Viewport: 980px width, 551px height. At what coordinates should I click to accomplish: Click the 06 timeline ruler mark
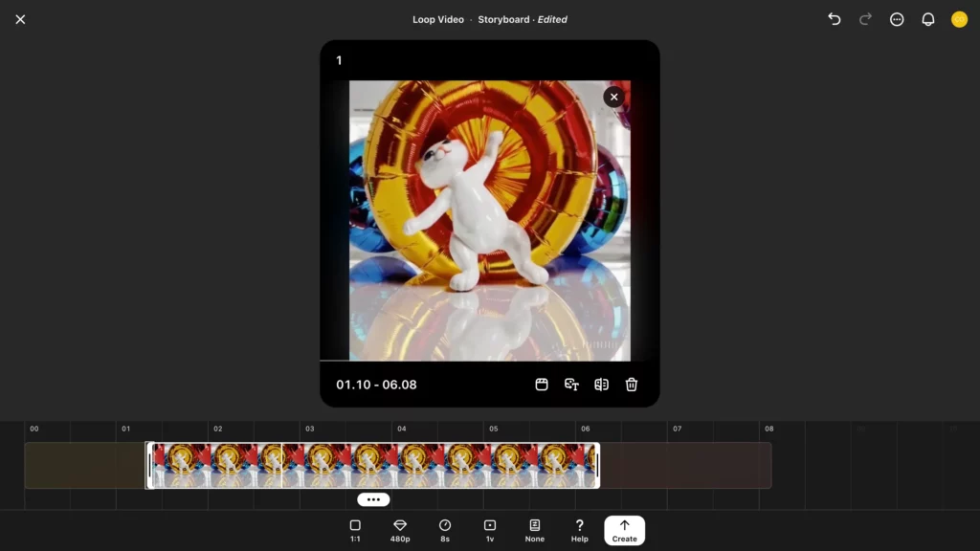586,429
